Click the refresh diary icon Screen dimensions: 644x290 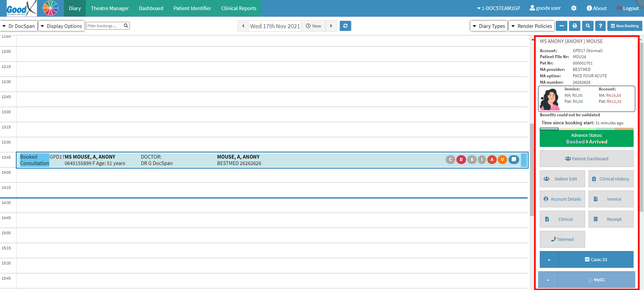pyautogui.click(x=345, y=26)
